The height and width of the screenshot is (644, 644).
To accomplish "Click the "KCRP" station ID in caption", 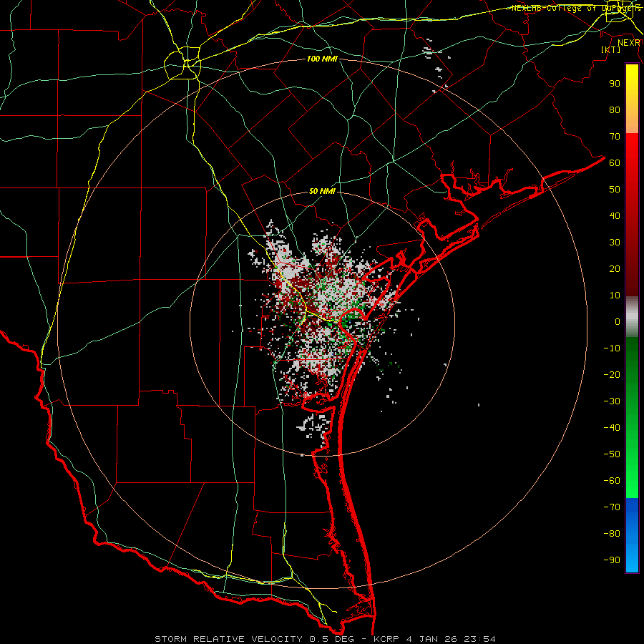I will coord(386,639).
